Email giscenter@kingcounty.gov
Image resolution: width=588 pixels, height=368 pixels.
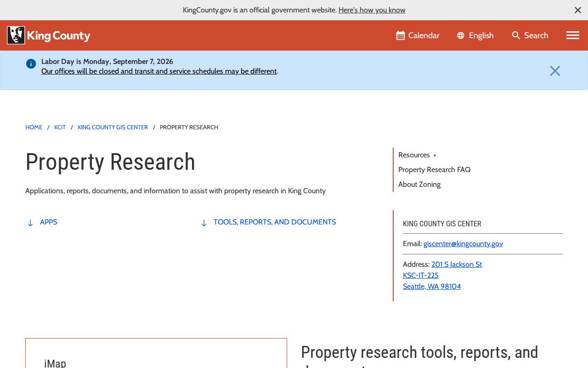tap(463, 244)
